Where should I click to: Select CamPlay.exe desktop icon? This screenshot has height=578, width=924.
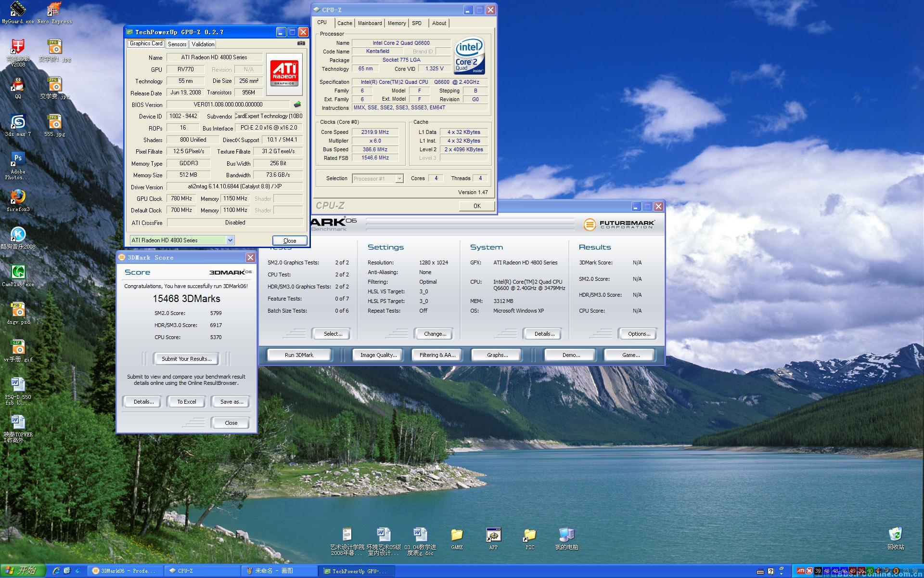(18, 276)
